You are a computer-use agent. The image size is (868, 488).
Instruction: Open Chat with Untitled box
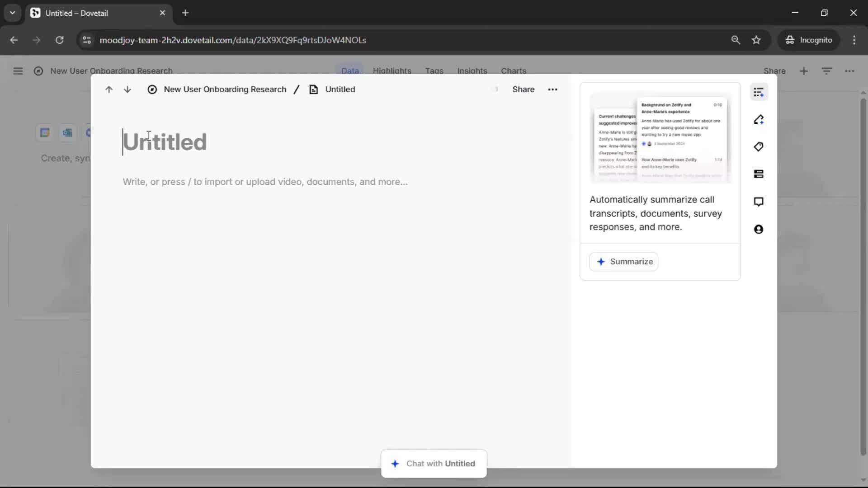(434, 464)
